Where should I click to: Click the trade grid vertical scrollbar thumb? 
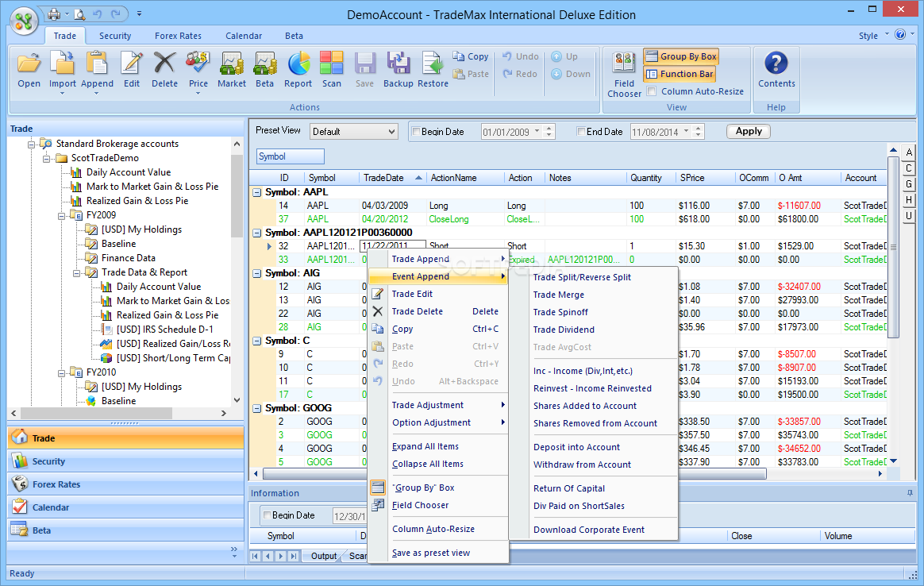coord(893,246)
